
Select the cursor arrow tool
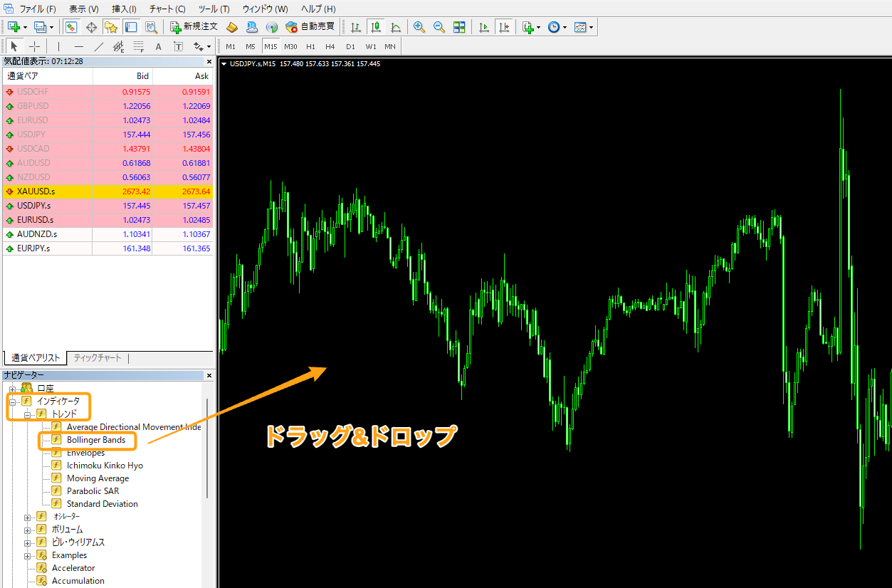[14, 46]
